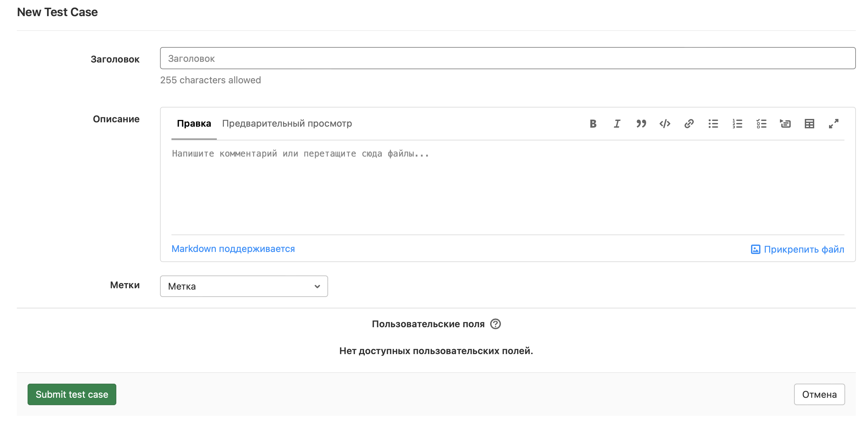Image resolution: width=868 pixels, height=428 pixels.
Task: Insert a blockquote with quote icon
Action: (x=641, y=124)
